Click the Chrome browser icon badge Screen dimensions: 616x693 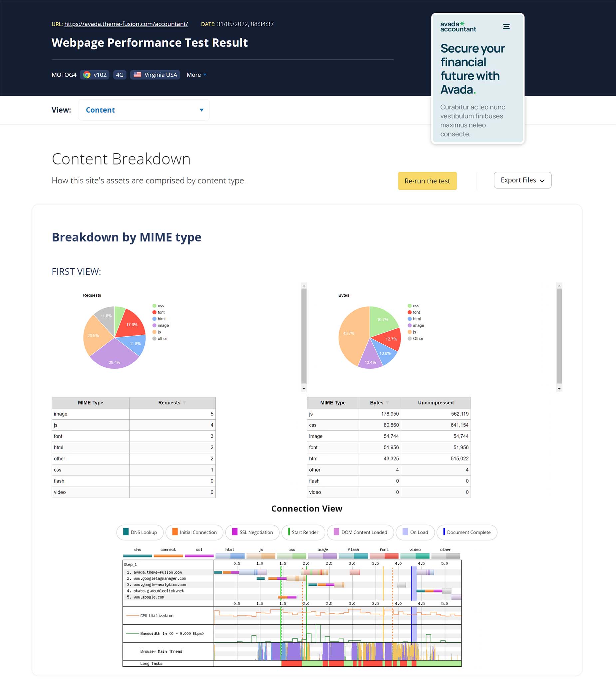[x=87, y=75]
